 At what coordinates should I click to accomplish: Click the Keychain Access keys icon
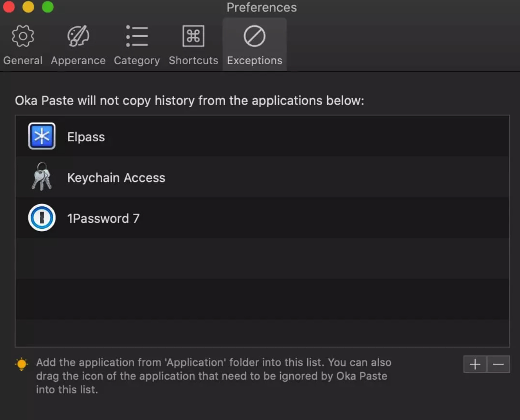[42, 177]
